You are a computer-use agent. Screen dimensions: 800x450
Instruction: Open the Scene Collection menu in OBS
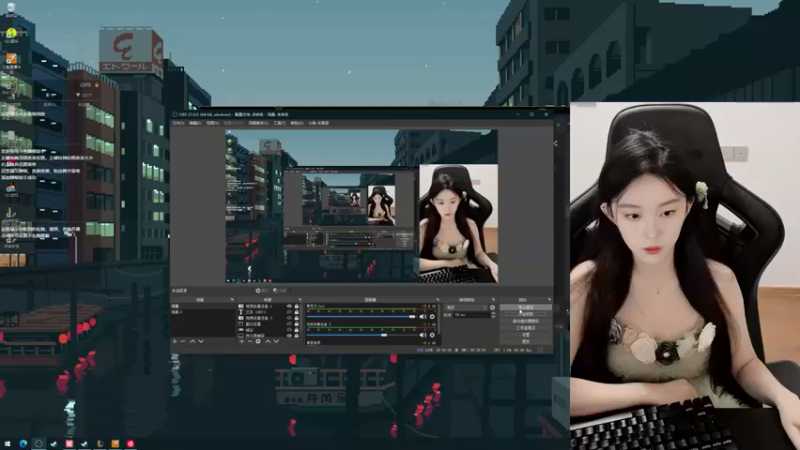[x=258, y=123]
